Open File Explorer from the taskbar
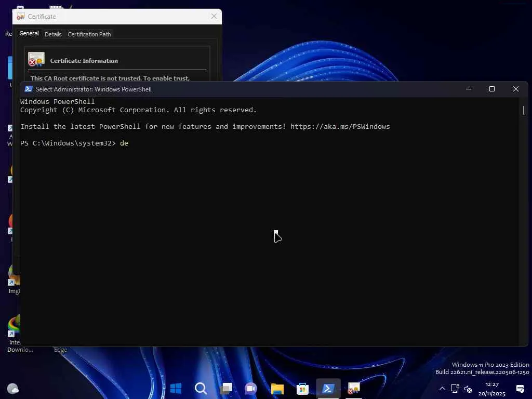The width and height of the screenshot is (532, 399). pyautogui.click(x=277, y=389)
